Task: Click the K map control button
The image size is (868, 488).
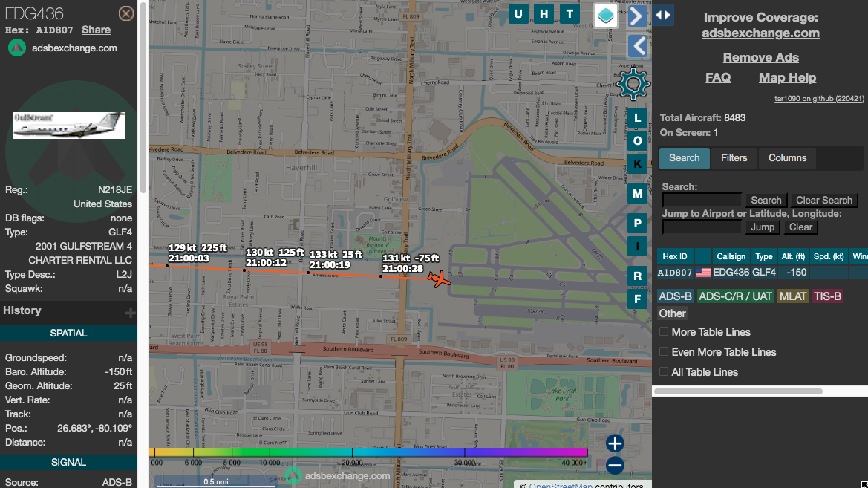Action: tap(637, 164)
